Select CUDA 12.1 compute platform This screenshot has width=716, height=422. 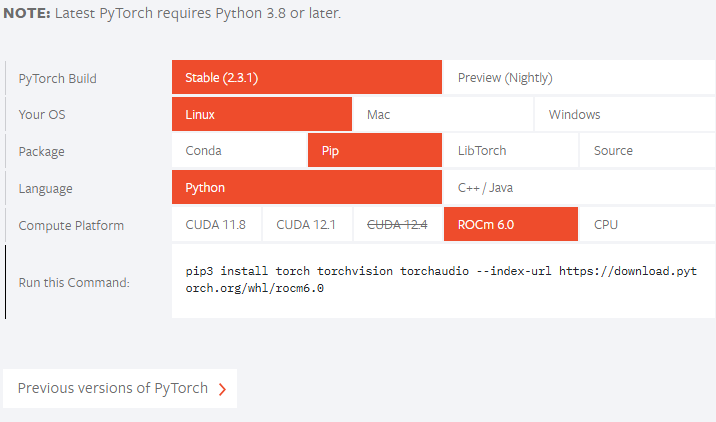(x=307, y=224)
